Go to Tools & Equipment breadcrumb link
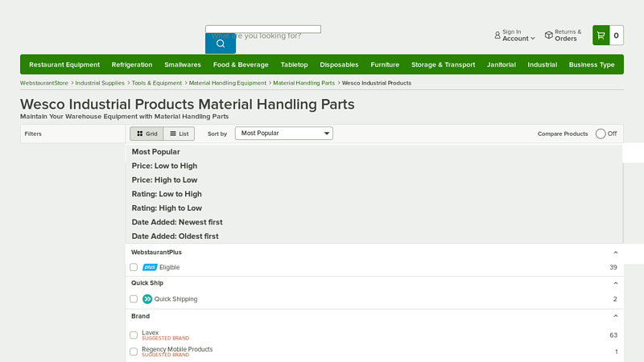This screenshot has height=362, width=644. [157, 83]
